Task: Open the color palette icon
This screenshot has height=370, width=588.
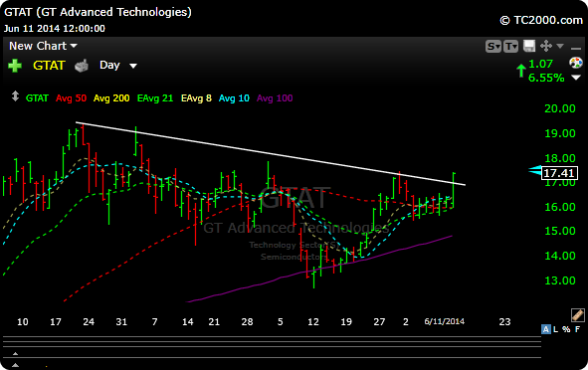Action: pyautogui.click(x=576, y=63)
